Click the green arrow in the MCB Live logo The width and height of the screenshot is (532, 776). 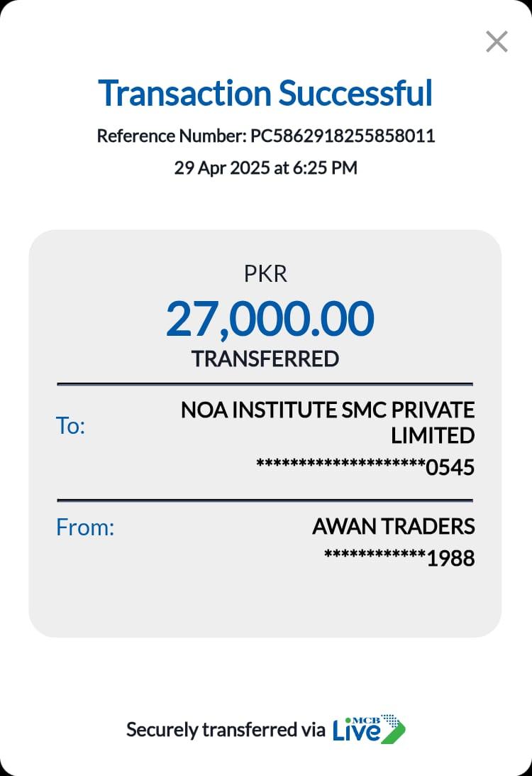[x=393, y=732]
